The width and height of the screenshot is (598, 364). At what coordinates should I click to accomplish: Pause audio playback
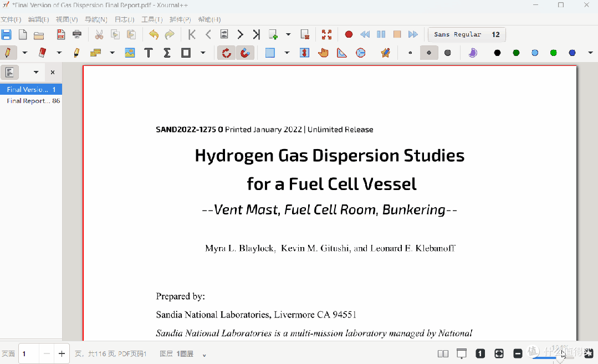point(381,34)
